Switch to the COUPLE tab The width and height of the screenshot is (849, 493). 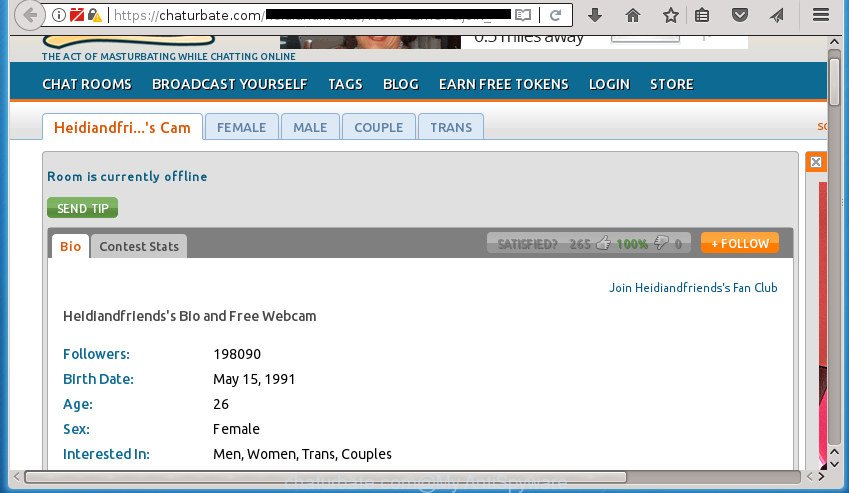(378, 127)
